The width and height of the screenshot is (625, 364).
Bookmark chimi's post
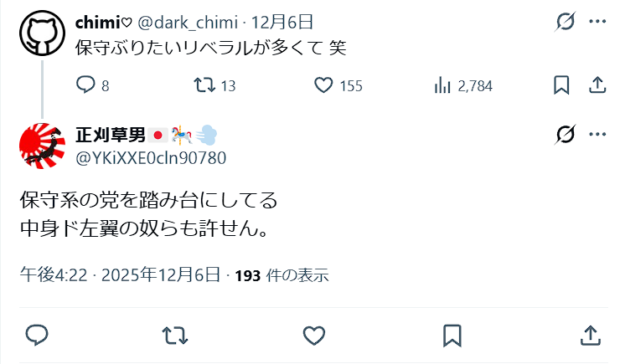coord(561,85)
